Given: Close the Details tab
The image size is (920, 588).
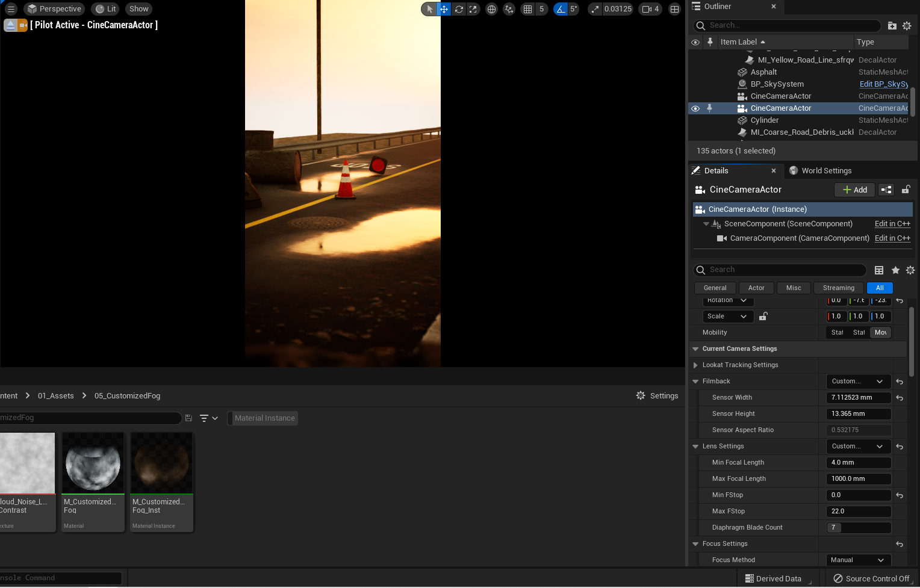Looking at the screenshot, I should pyautogui.click(x=774, y=171).
